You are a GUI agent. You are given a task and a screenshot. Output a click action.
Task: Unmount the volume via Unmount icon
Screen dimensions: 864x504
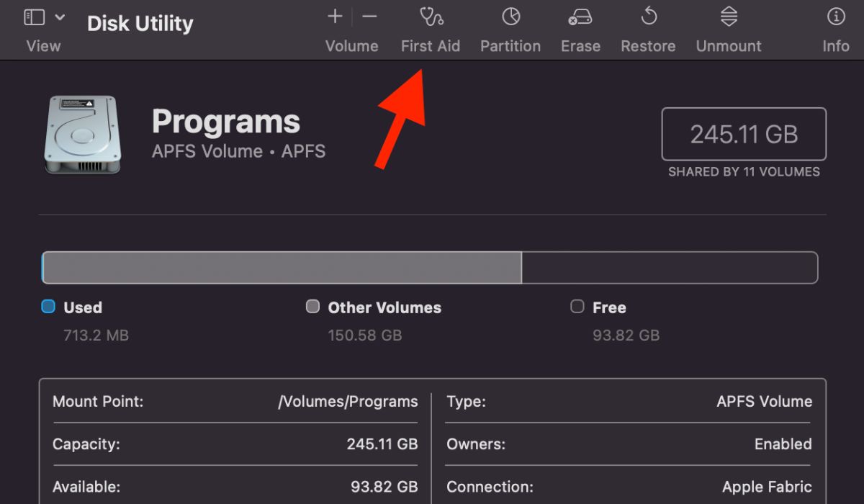click(729, 17)
